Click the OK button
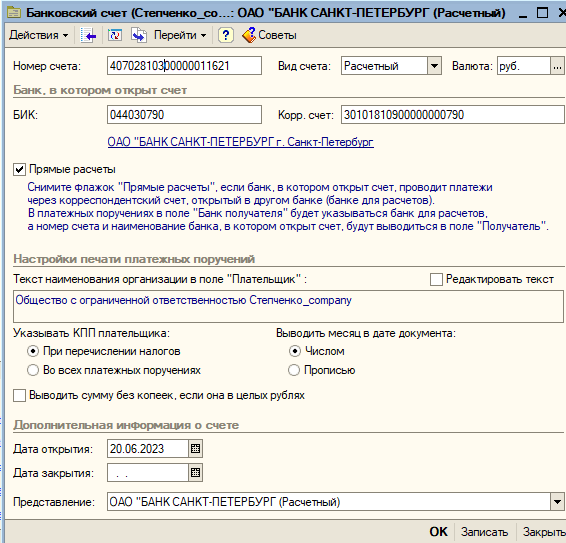This screenshot has height=543, width=566. pos(438,532)
